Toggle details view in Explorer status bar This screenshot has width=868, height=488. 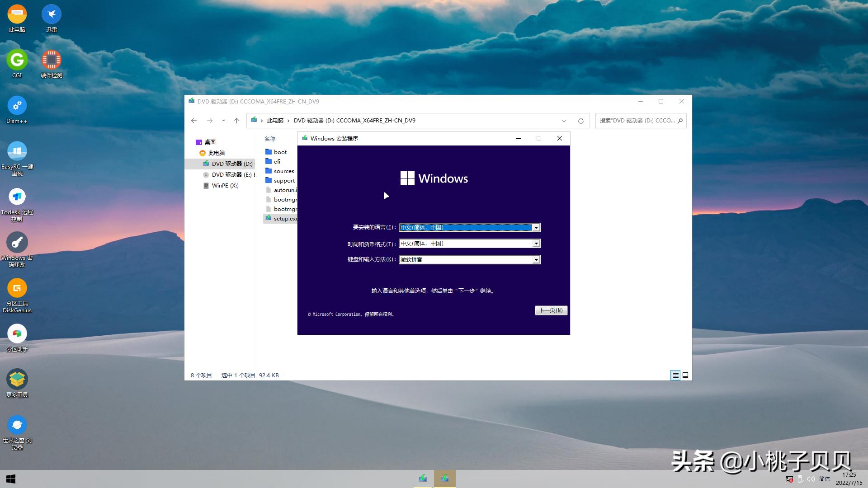675,375
